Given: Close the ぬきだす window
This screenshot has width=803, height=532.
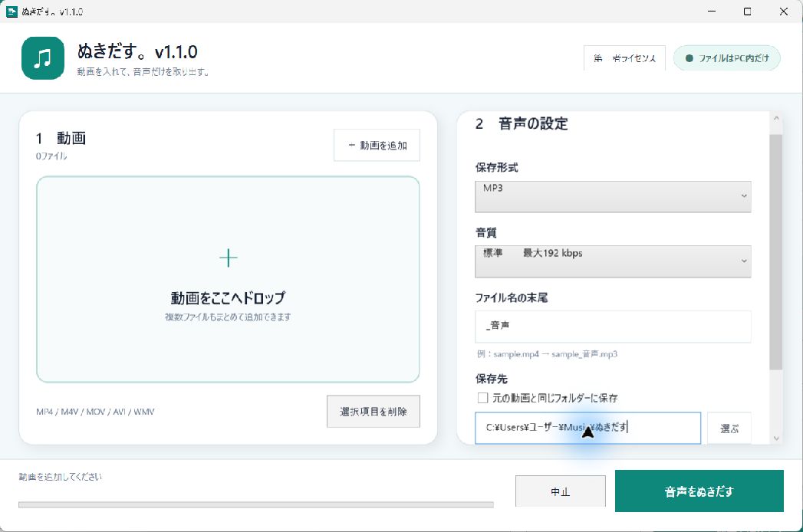Looking at the screenshot, I should 784,11.
